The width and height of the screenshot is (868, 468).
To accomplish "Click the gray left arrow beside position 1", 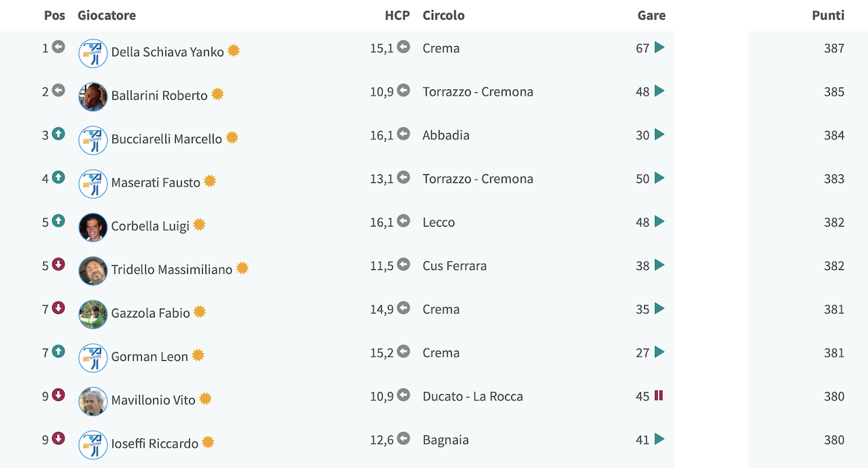I will (x=58, y=47).
